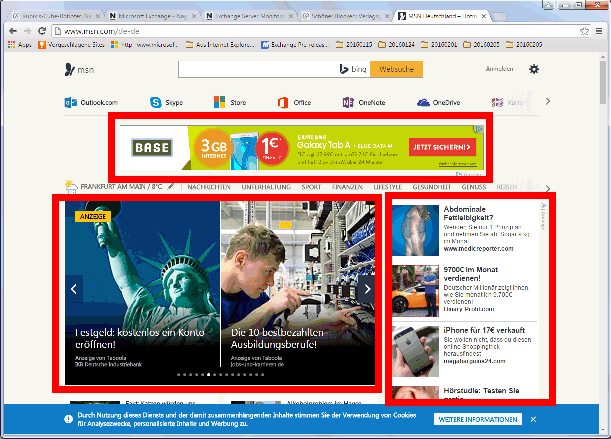Image resolution: width=611 pixels, height=439 pixels.
Task: Click the browser forward arrow
Action: click(x=27, y=31)
